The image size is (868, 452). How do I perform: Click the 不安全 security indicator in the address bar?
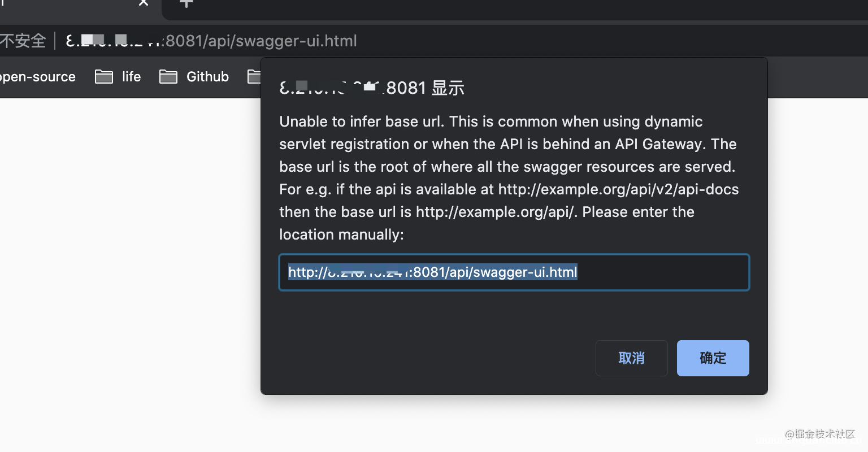(24, 41)
